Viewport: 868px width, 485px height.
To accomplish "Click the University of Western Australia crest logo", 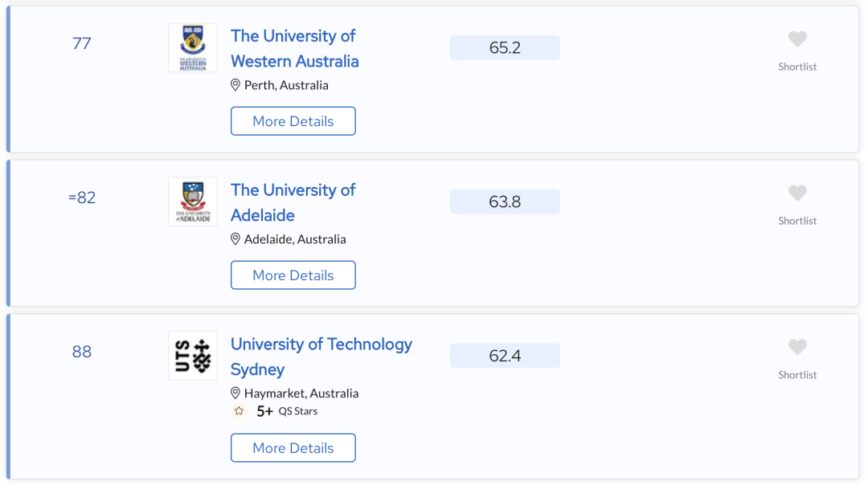I will click(193, 47).
